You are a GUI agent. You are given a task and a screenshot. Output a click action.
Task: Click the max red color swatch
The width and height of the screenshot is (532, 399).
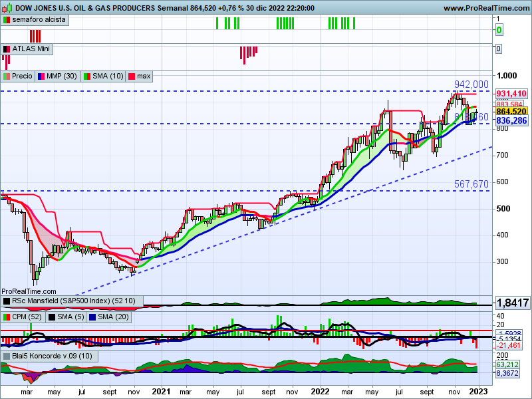tap(132, 76)
